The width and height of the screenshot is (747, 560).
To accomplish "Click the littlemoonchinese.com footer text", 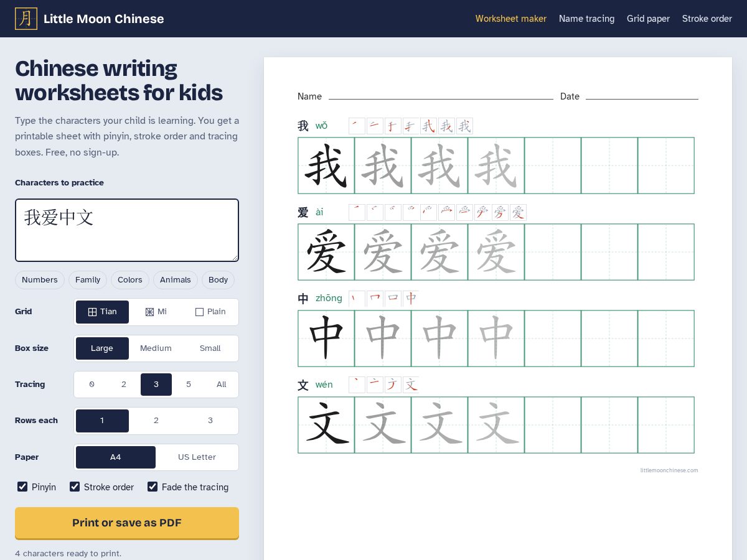I will (x=669, y=470).
